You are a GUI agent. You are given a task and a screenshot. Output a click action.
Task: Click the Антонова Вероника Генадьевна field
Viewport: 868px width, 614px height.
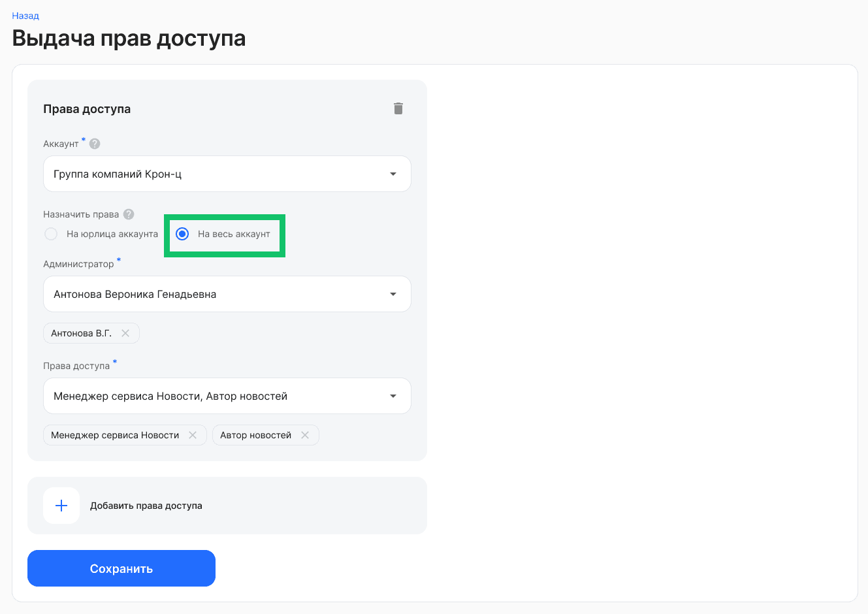tap(196, 294)
